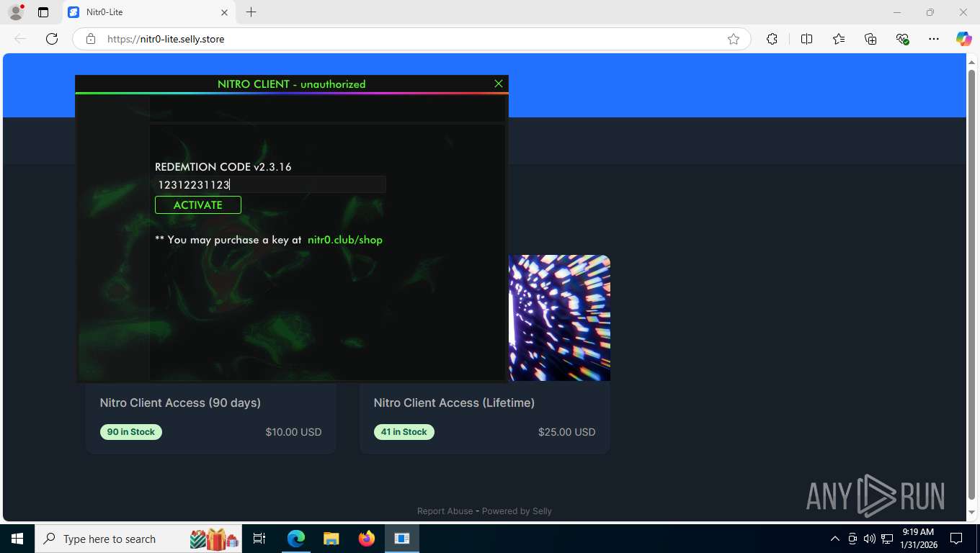Click the ACTIVATE button
Screen dimensions: 980x553
198,204
